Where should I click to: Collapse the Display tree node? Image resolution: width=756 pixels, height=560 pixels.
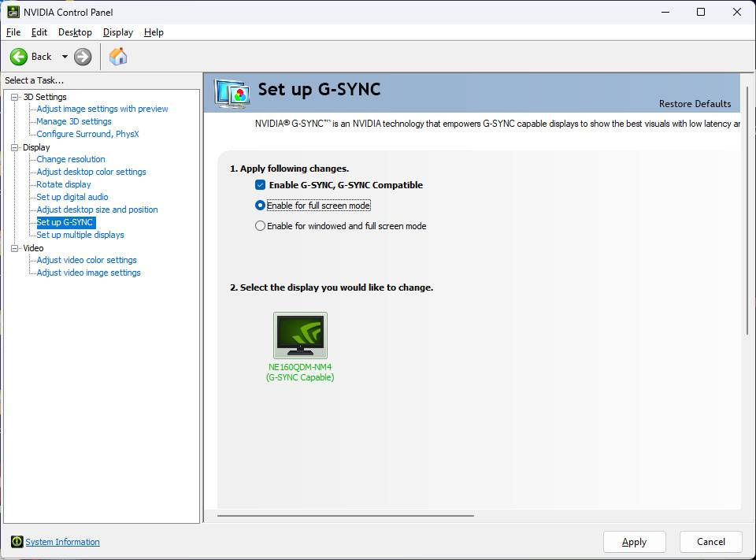coord(14,147)
